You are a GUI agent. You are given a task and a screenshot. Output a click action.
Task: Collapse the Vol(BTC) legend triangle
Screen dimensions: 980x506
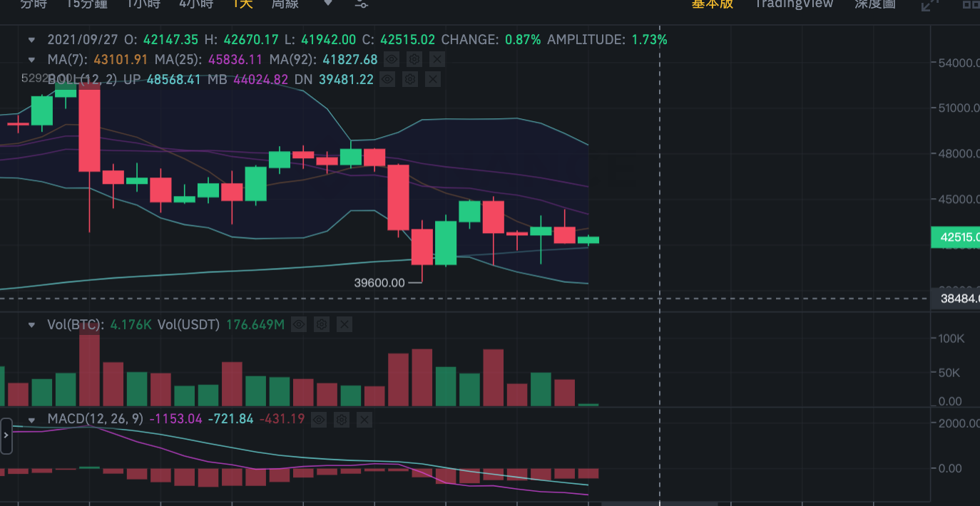(31, 325)
